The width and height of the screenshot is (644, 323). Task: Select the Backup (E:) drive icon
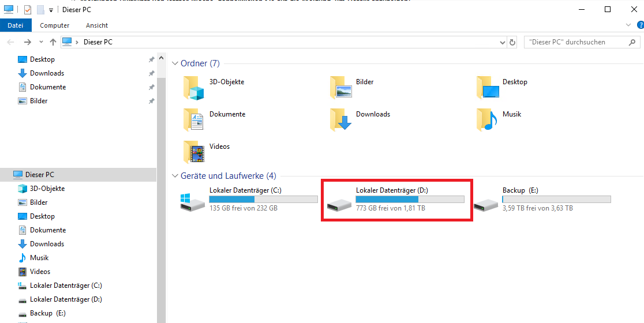(486, 204)
